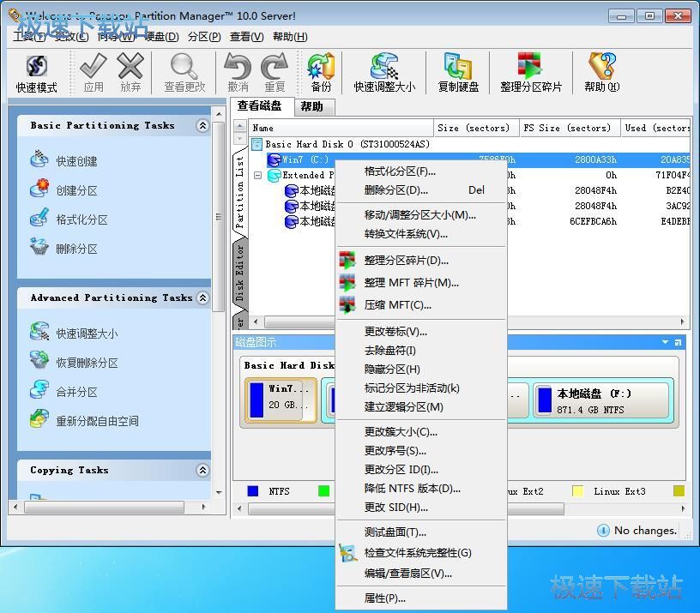Click the 查看更改 magnifier icon

tap(184, 67)
